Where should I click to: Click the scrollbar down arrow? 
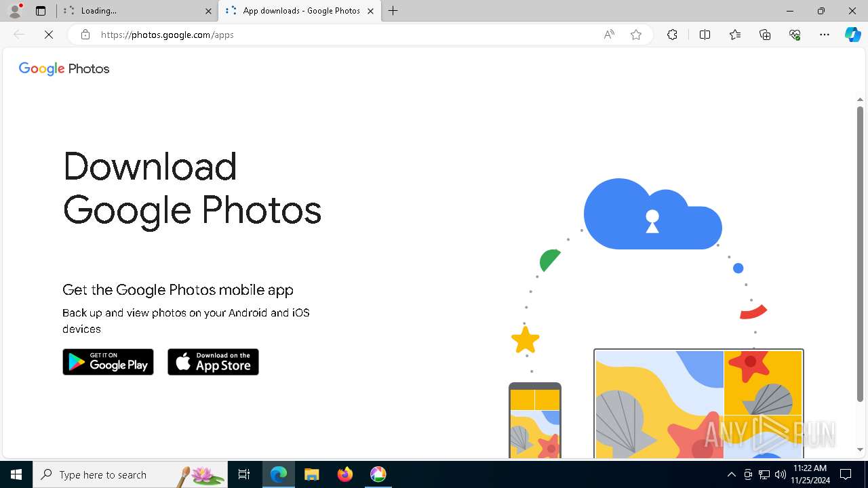[x=860, y=449]
